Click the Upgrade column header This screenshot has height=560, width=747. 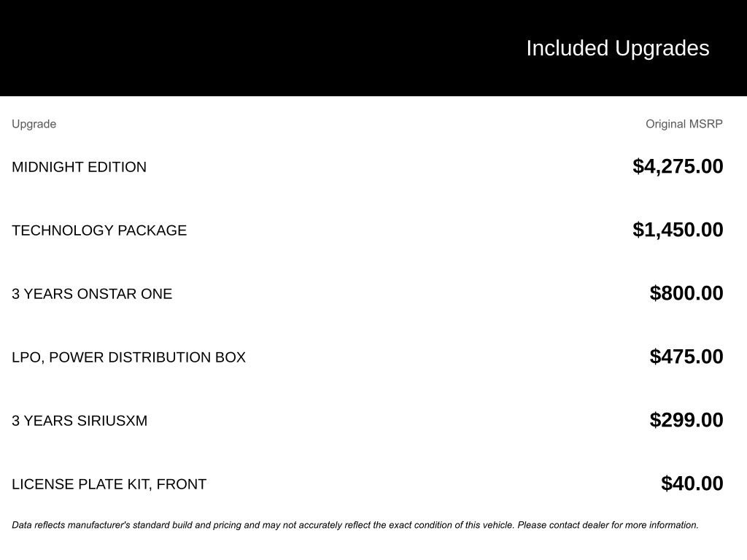point(34,124)
